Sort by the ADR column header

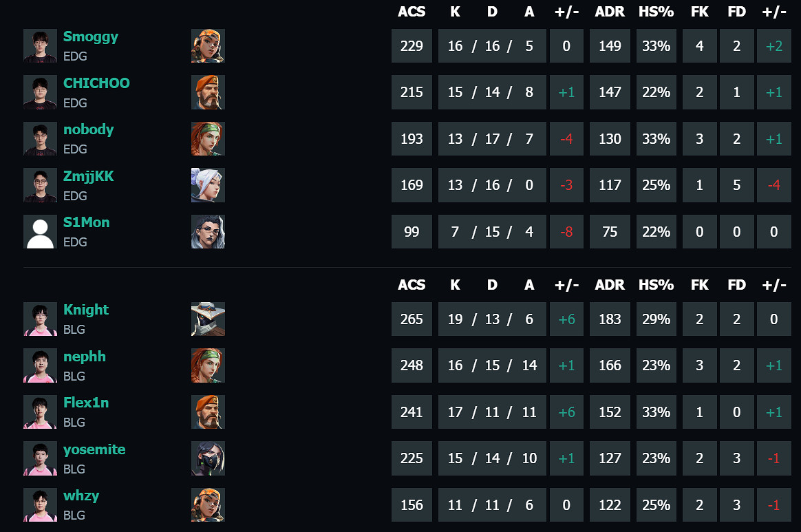pyautogui.click(x=610, y=12)
